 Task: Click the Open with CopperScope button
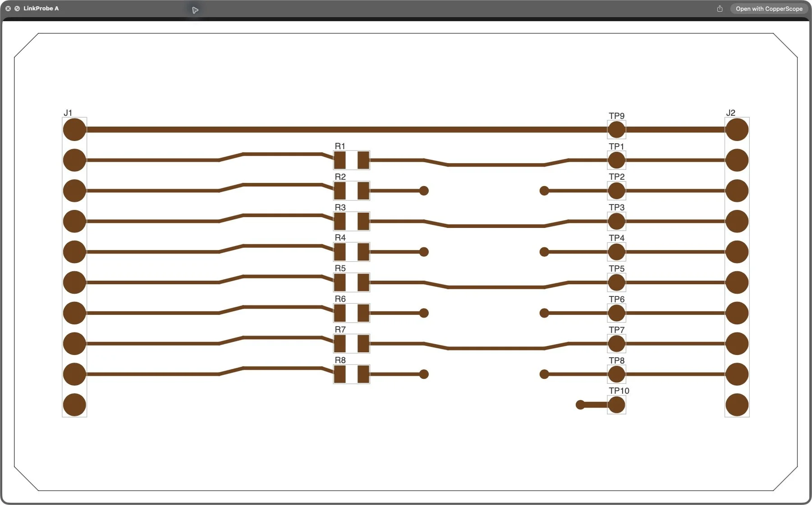click(769, 9)
